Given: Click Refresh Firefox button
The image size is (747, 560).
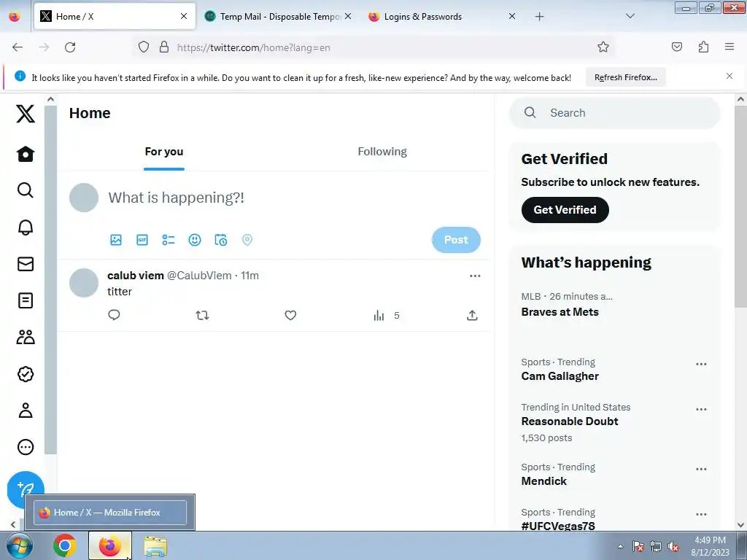Looking at the screenshot, I should pos(625,77).
